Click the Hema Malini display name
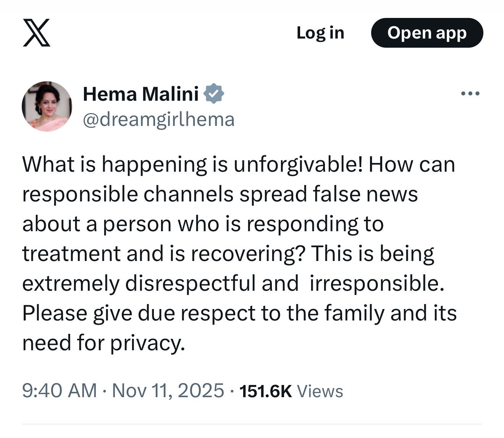 point(141,94)
